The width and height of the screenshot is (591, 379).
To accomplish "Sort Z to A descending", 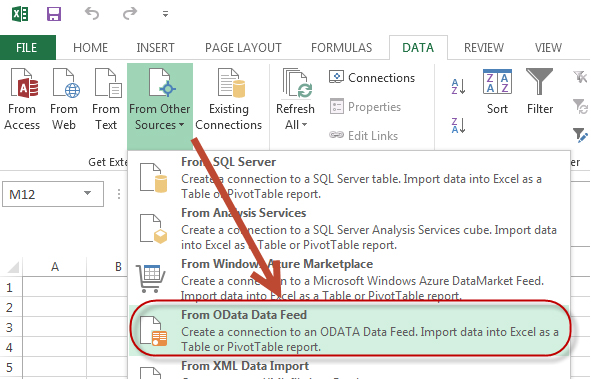I will [x=459, y=125].
